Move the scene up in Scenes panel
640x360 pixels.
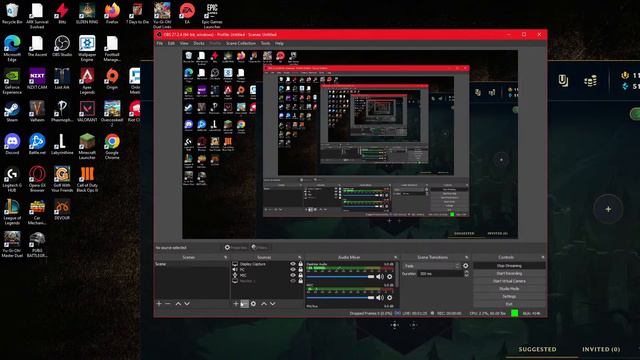click(178, 304)
